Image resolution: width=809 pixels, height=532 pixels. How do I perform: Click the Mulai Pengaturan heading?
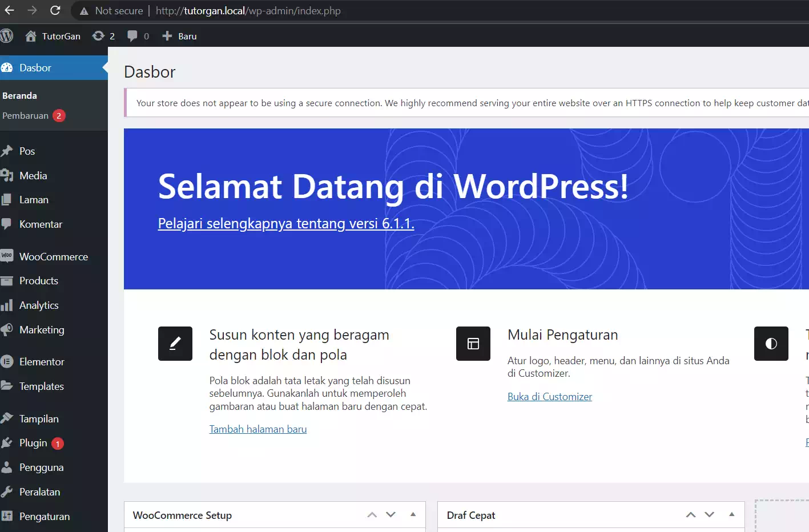coord(563,334)
